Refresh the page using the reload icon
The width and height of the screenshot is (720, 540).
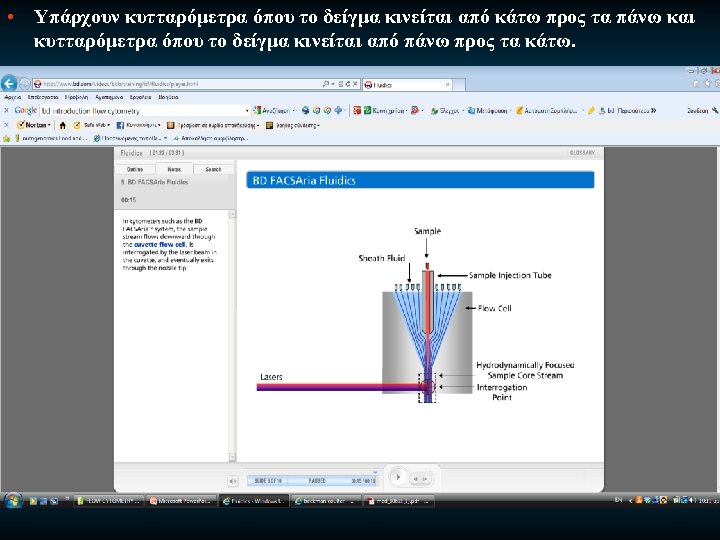point(348,84)
